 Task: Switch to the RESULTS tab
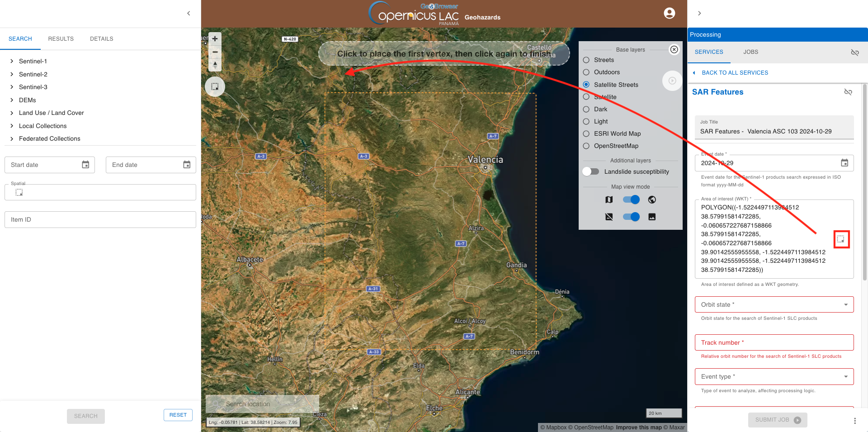[x=61, y=39]
